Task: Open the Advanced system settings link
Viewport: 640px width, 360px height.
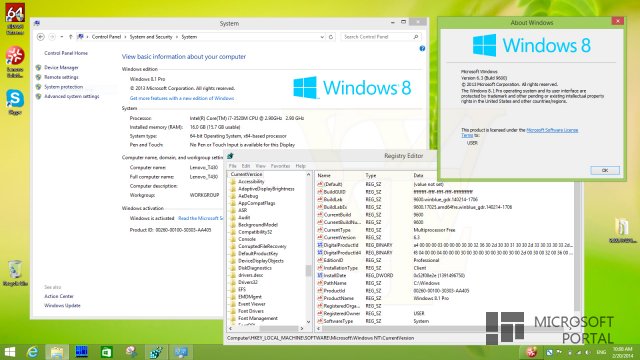Action: tap(71, 96)
